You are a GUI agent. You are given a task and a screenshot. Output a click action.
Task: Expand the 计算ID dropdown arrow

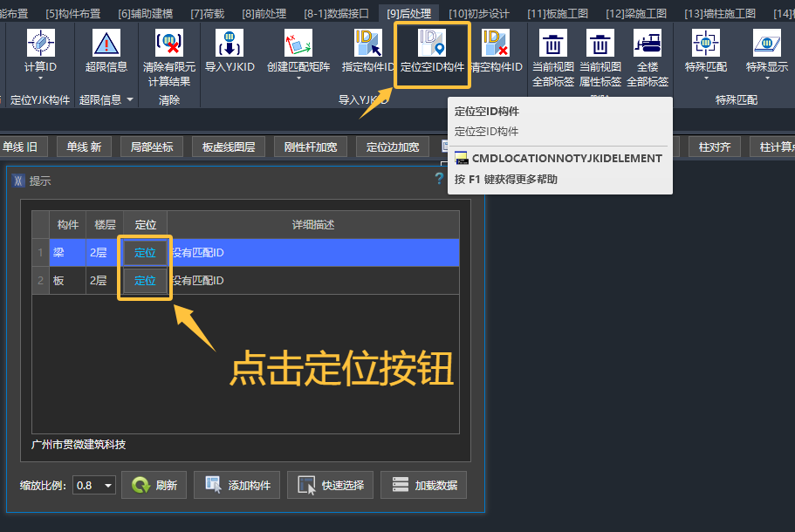pos(40,78)
